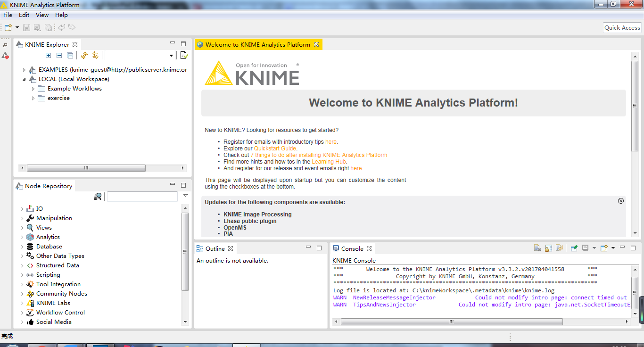Select the Scripting category icon

pos(30,275)
